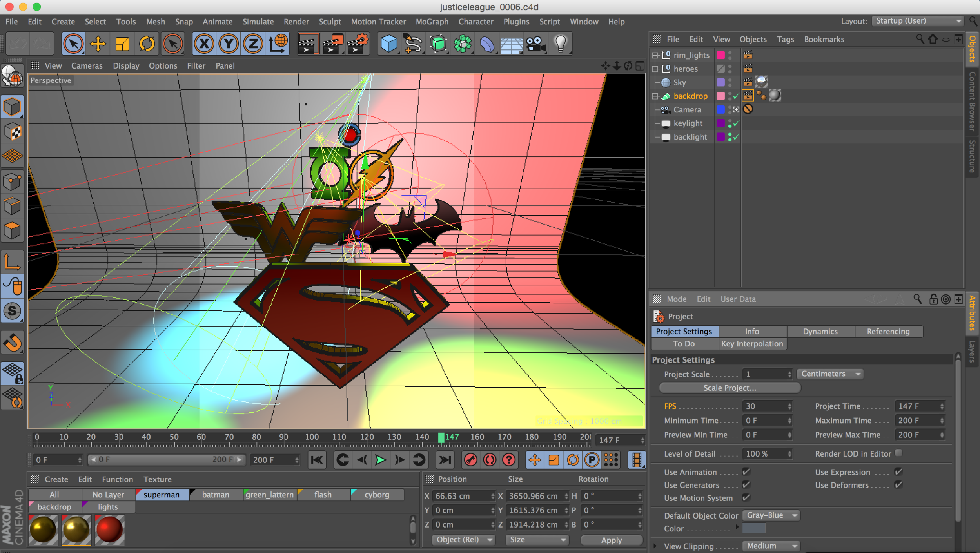This screenshot has width=980, height=553.
Task: Enable Render LOD in Editor checkbox
Action: (x=899, y=453)
